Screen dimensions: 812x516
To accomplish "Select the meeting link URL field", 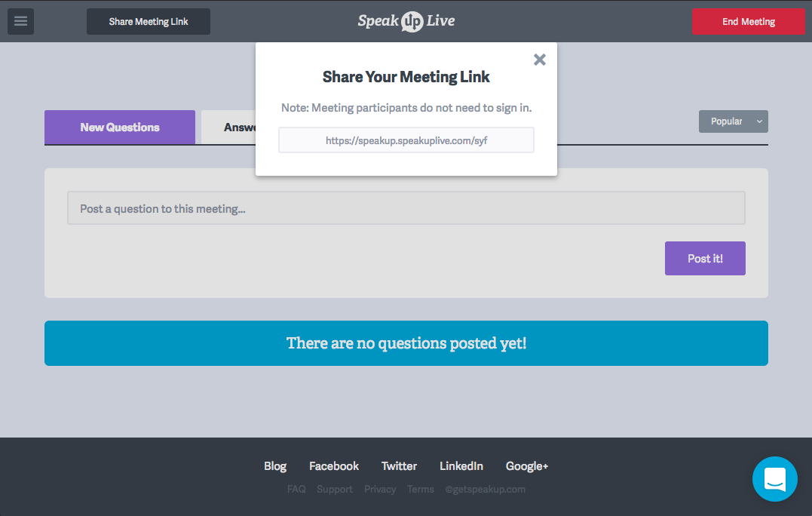I will (406, 140).
